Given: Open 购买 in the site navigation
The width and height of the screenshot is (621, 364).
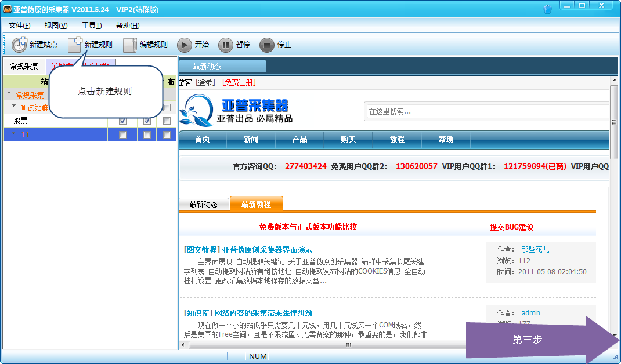Looking at the screenshot, I should [x=349, y=139].
